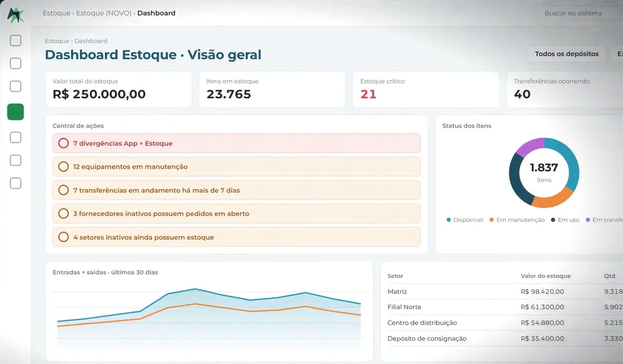Click Dashboard in breadcrumb above page title
Screen dimensions: 623x364
tap(91, 41)
